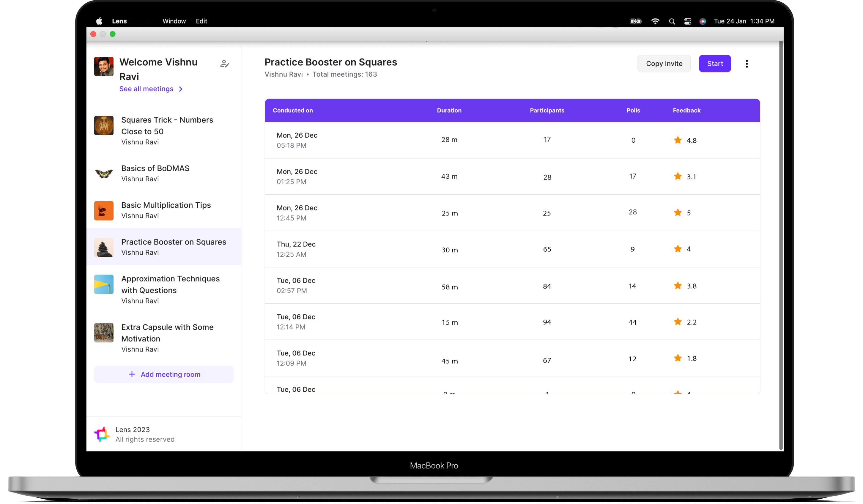This screenshot has width=863, height=504.
Task: Open the Conducted on column header
Action: (x=293, y=110)
